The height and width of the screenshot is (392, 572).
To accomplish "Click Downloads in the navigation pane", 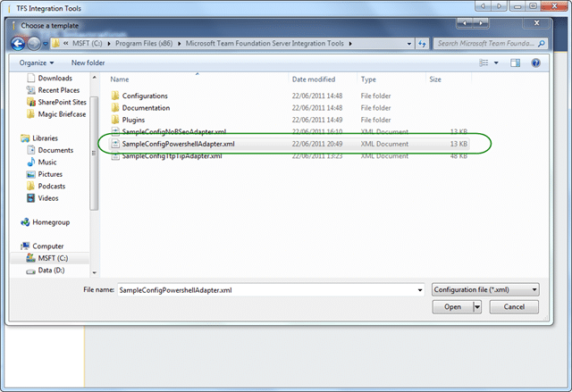I will [55, 78].
